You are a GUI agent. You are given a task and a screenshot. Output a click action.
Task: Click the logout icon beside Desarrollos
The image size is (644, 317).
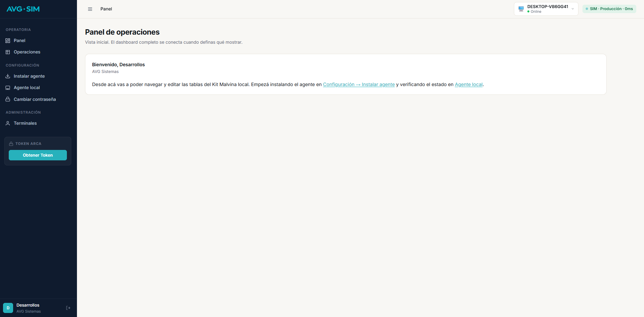(x=68, y=308)
